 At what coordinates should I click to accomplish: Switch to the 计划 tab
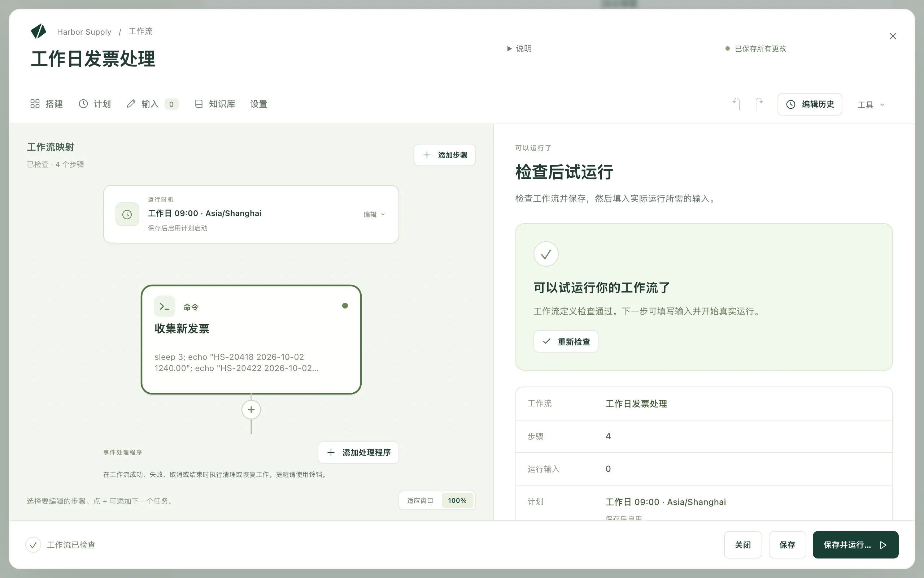pos(95,104)
